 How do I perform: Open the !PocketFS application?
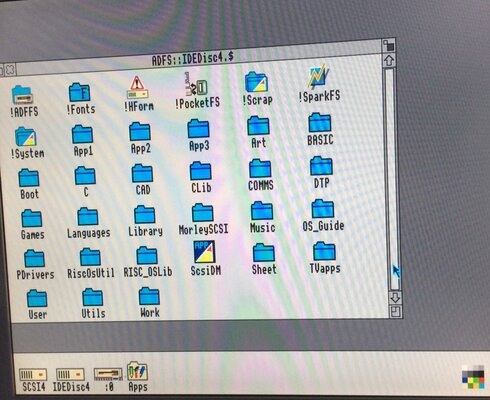[x=196, y=85]
